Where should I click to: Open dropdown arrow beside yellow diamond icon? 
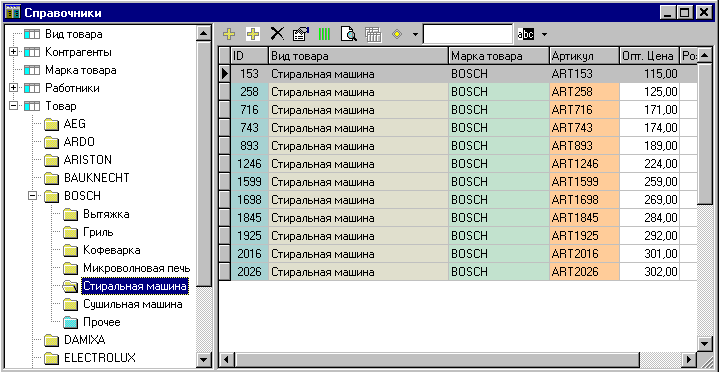point(415,34)
